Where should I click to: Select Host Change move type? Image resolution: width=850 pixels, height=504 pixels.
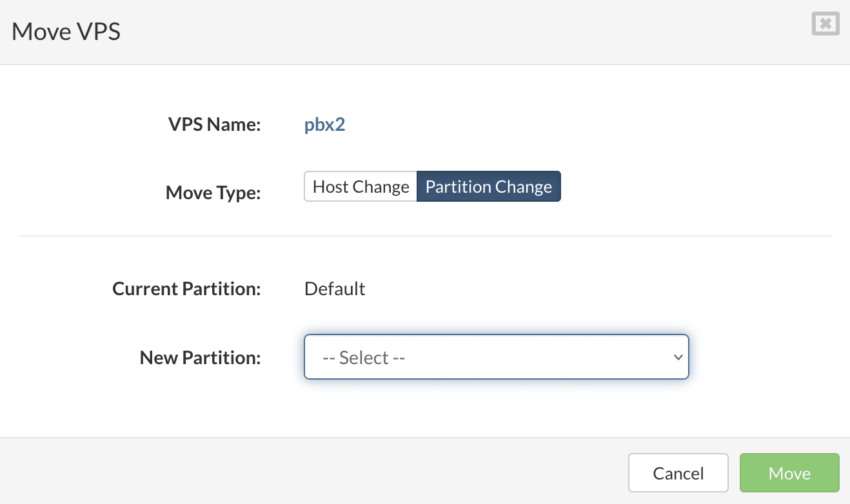tap(361, 186)
